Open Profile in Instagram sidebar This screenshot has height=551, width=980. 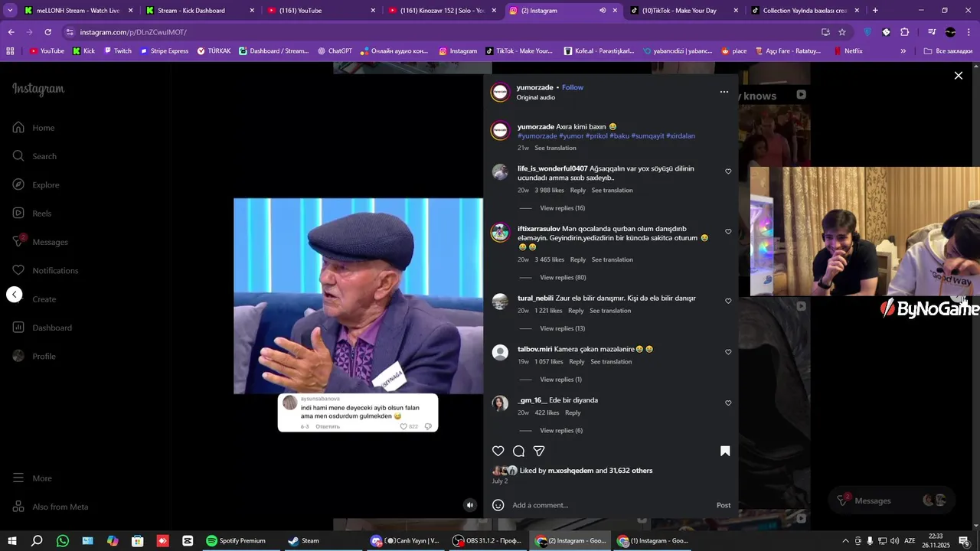point(34,356)
